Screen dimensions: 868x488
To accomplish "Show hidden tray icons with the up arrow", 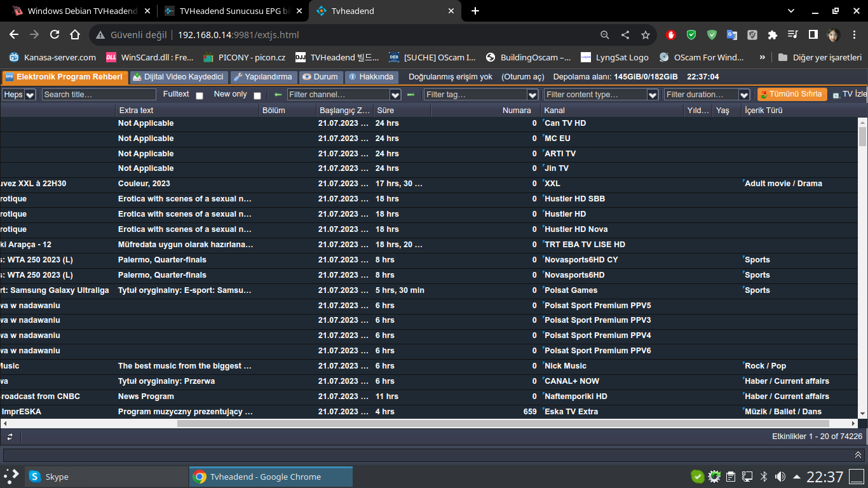I will [x=796, y=477].
